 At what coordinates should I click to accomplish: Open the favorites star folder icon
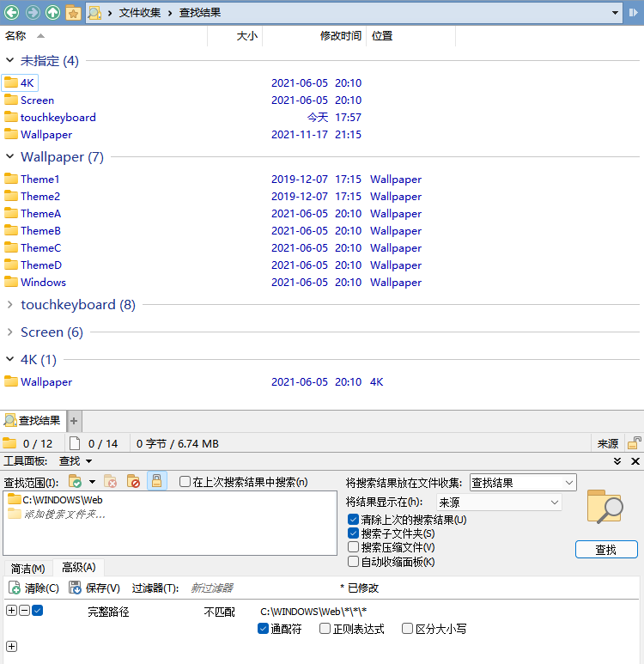click(x=73, y=13)
